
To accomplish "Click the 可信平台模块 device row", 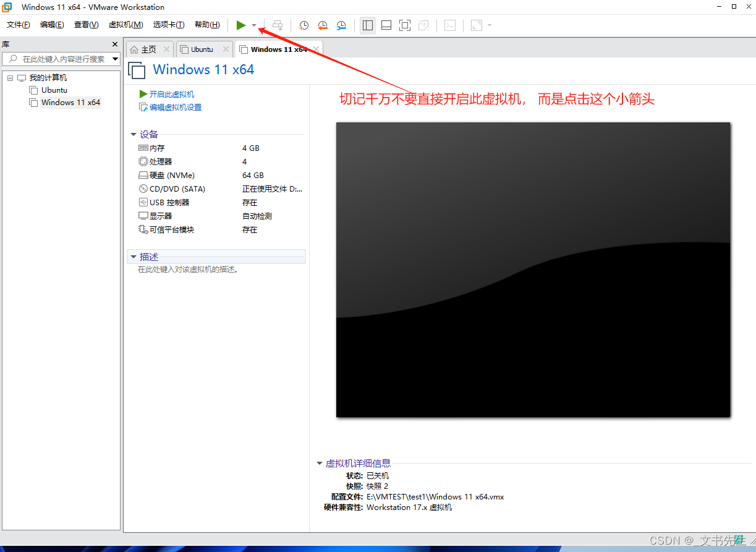I will point(221,230).
